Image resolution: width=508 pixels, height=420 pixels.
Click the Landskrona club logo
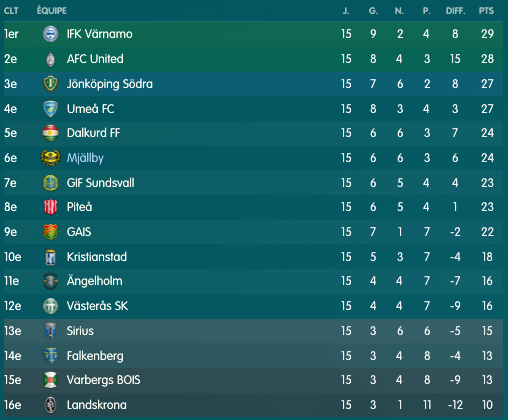point(51,405)
